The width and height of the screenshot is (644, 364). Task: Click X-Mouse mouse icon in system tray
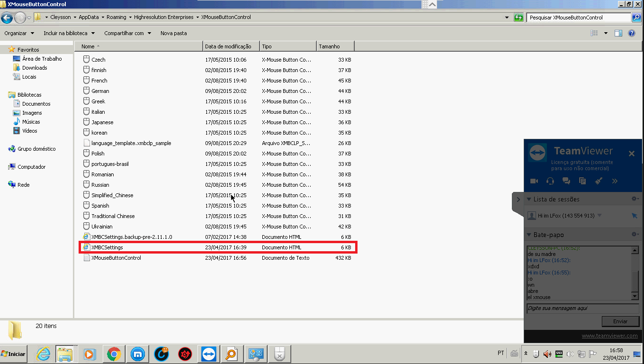coord(536,354)
